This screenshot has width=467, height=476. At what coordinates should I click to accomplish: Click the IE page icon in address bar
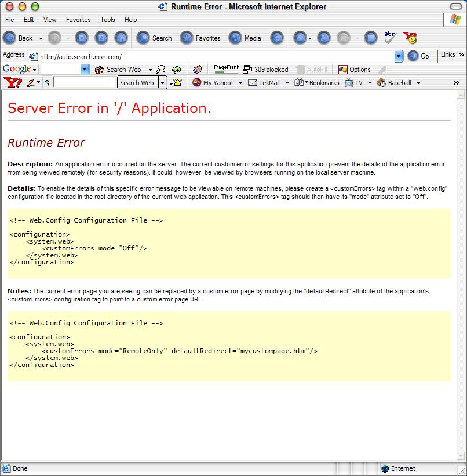[x=34, y=56]
